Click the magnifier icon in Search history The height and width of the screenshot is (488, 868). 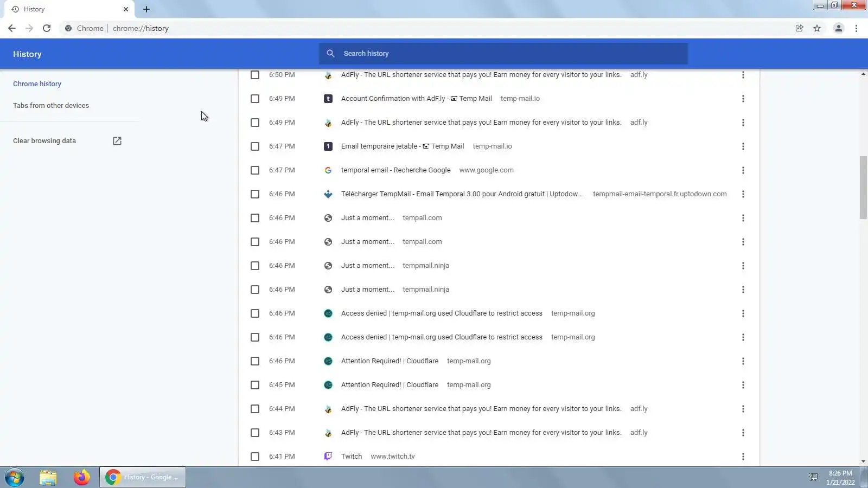[x=330, y=54]
